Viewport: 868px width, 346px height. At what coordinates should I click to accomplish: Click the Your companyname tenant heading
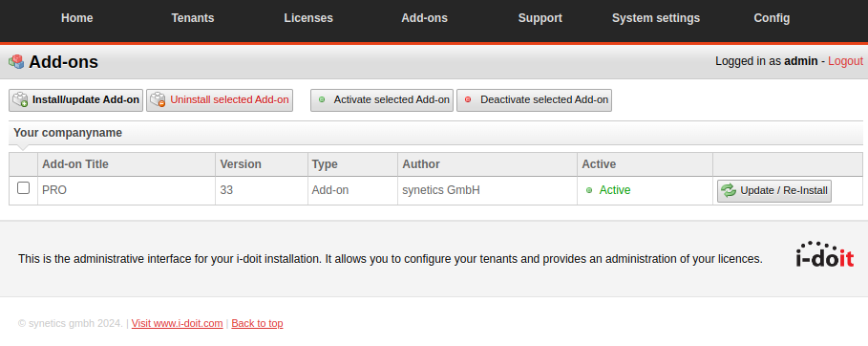(68, 133)
